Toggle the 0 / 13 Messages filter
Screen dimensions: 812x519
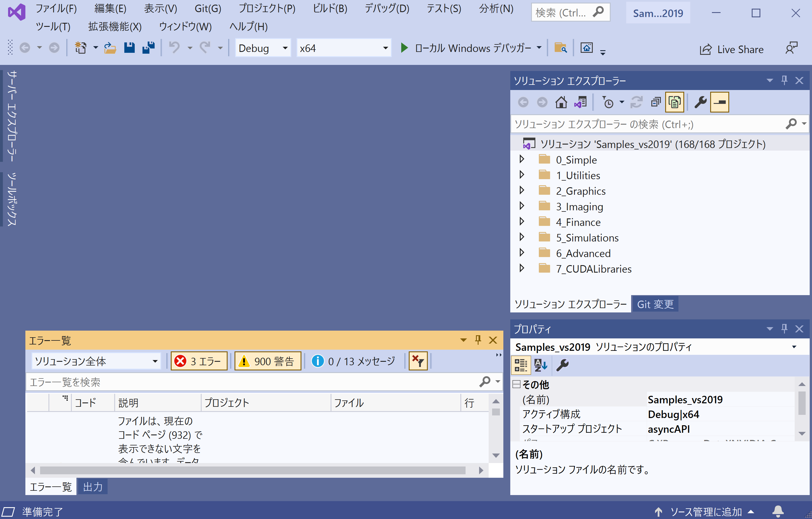[354, 361]
